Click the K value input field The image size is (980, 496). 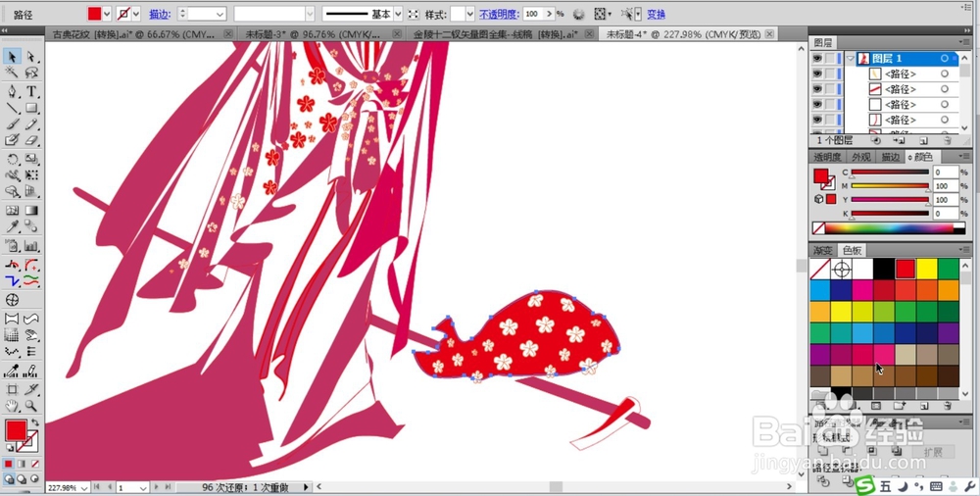coord(945,214)
